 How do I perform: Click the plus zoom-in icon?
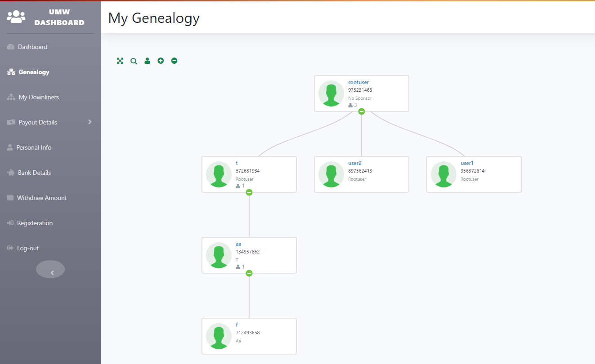click(x=161, y=61)
